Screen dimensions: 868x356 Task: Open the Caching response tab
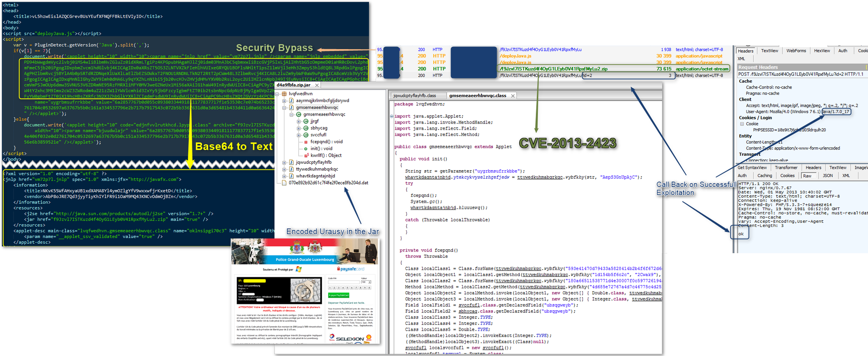pyautogui.click(x=765, y=176)
